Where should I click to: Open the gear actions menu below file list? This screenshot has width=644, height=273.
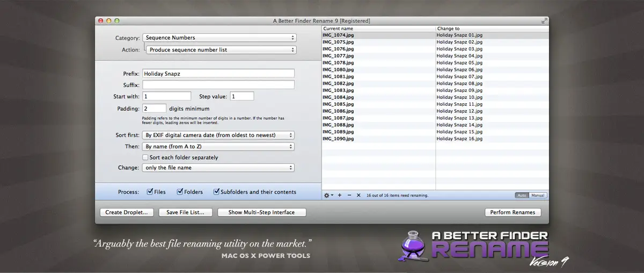point(327,195)
